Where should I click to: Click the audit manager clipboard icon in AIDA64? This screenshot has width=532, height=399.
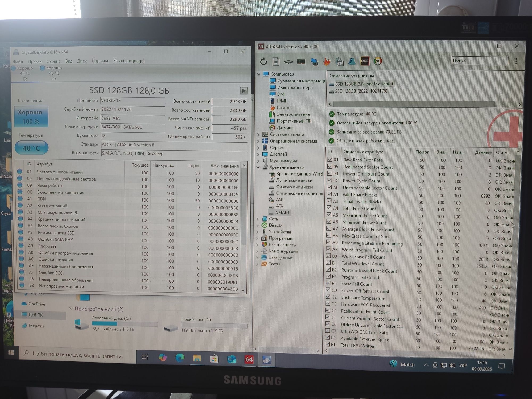(x=340, y=62)
